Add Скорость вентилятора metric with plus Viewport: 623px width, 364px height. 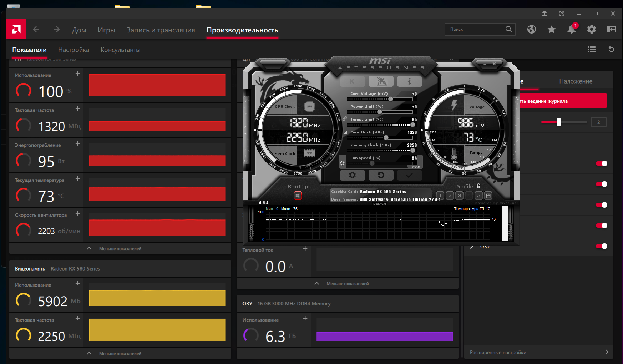pyautogui.click(x=78, y=213)
